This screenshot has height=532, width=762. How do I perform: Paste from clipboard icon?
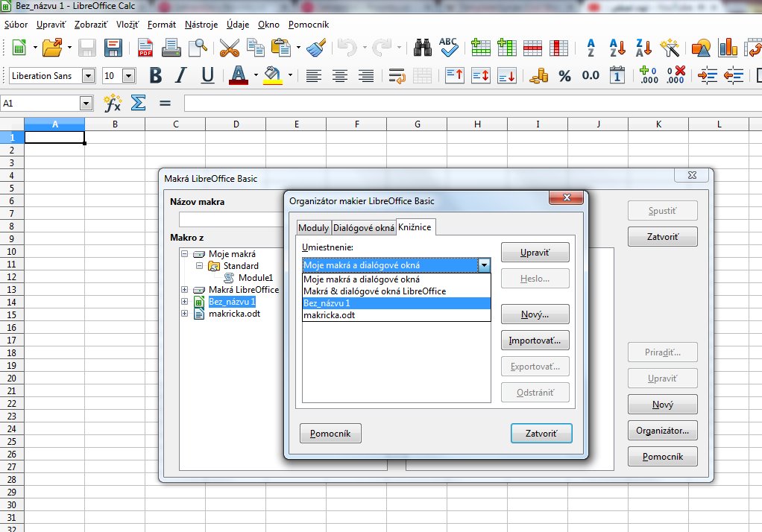click(281, 48)
